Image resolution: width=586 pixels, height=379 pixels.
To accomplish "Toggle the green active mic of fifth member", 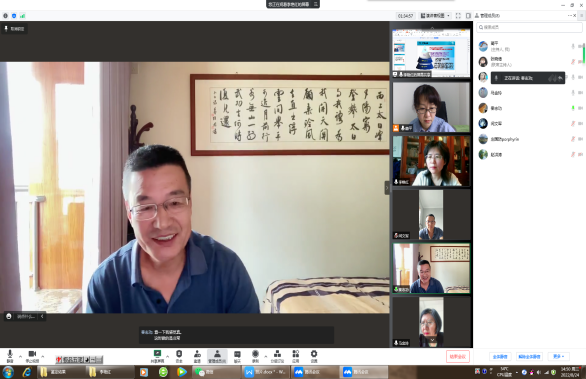I will pyautogui.click(x=573, y=108).
